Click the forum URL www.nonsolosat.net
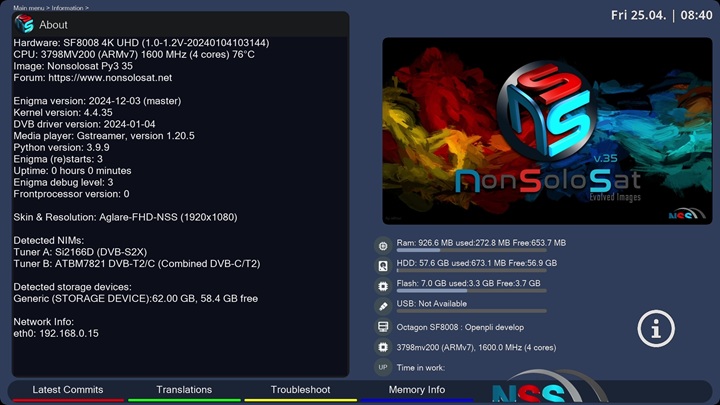 coord(110,78)
